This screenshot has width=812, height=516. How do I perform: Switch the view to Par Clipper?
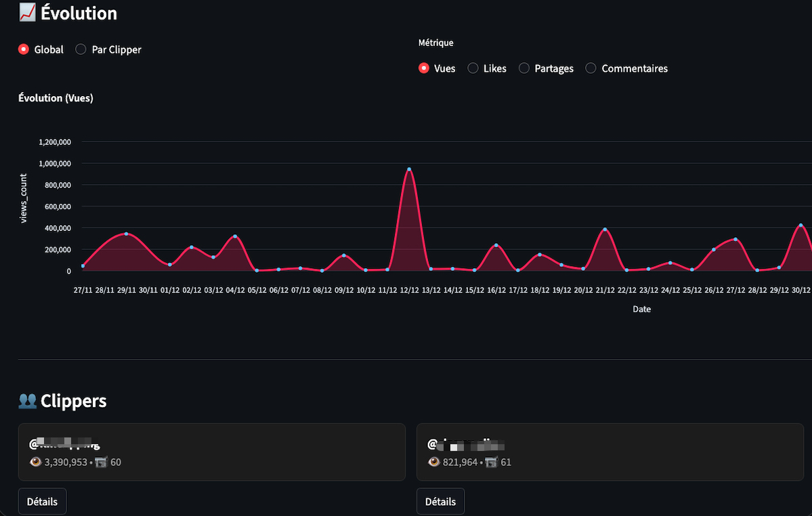pyautogui.click(x=81, y=49)
